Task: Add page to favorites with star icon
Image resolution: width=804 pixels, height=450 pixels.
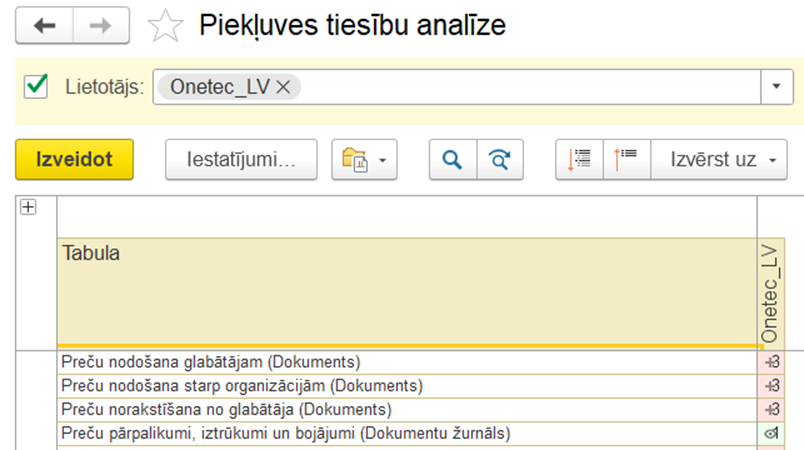Action: tap(165, 26)
